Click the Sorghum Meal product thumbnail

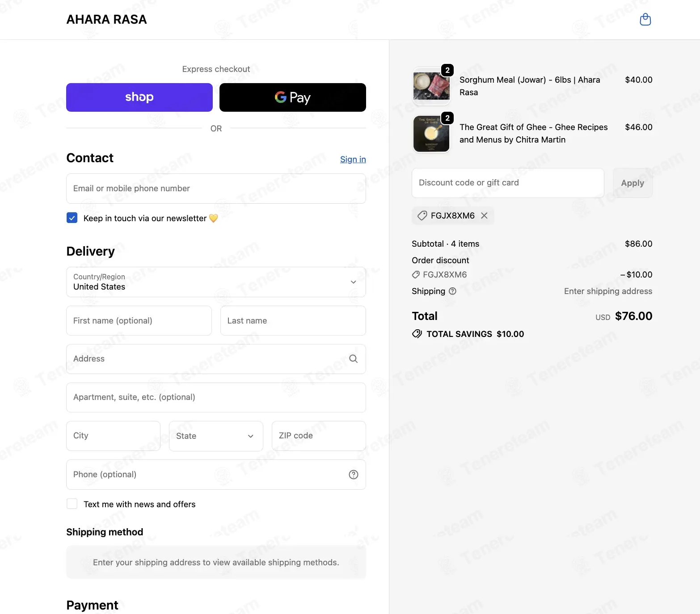tap(431, 86)
